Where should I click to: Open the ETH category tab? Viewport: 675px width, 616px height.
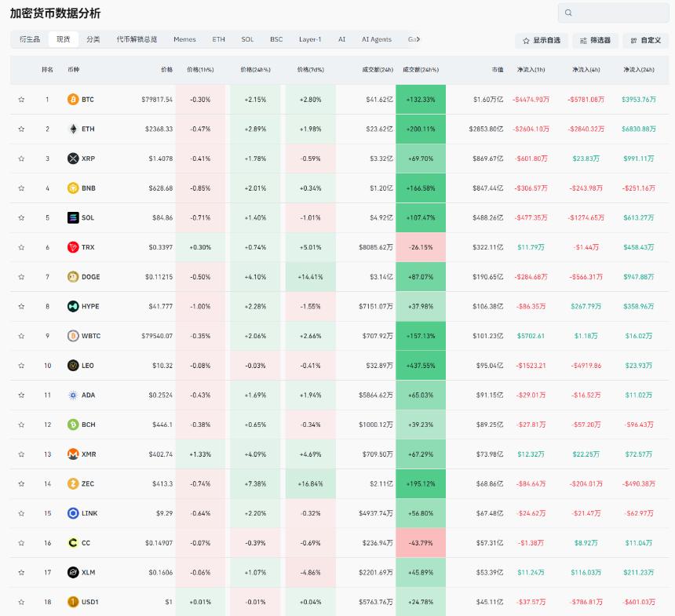coord(219,39)
